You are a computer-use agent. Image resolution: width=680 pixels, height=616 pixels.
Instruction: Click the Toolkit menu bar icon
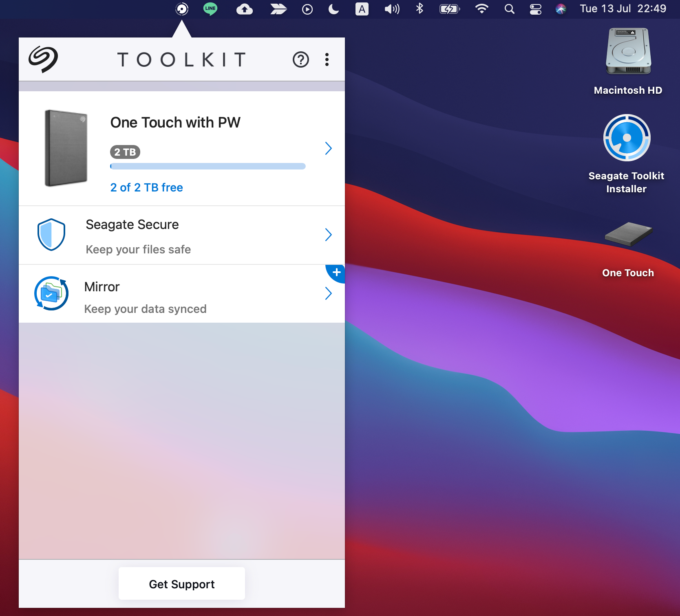[182, 9]
